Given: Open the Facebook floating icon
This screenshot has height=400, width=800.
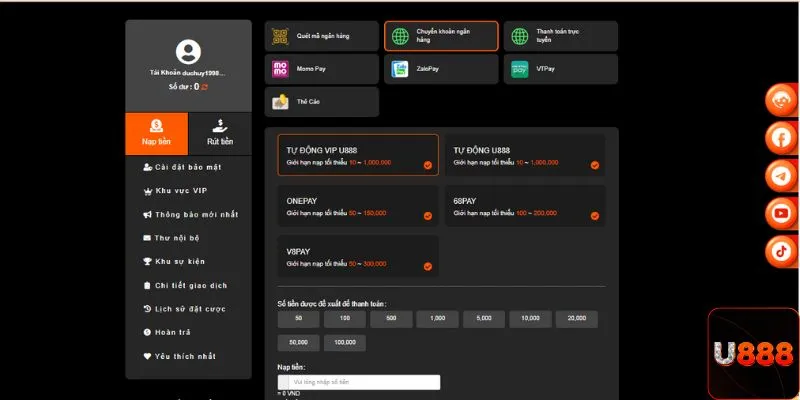Looking at the screenshot, I should tap(781, 138).
